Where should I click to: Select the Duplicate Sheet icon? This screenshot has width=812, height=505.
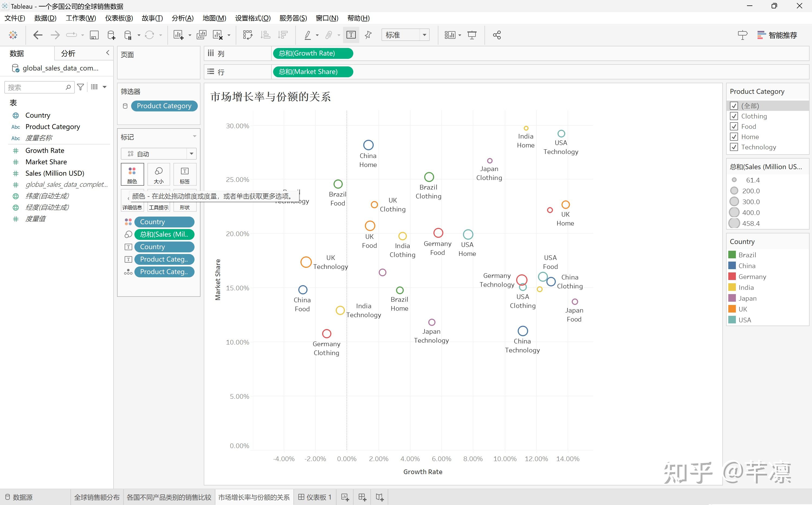coord(201,35)
